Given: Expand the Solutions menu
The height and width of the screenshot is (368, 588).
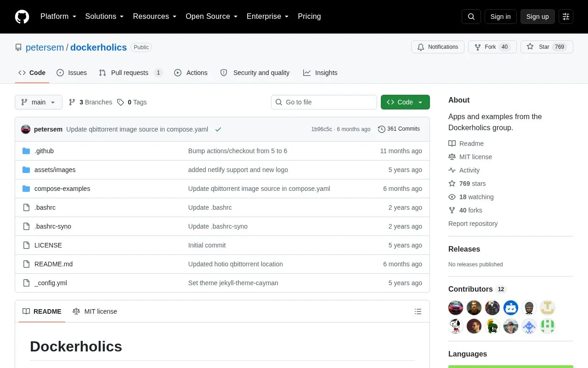Looking at the screenshot, I should tap(105, 17).
